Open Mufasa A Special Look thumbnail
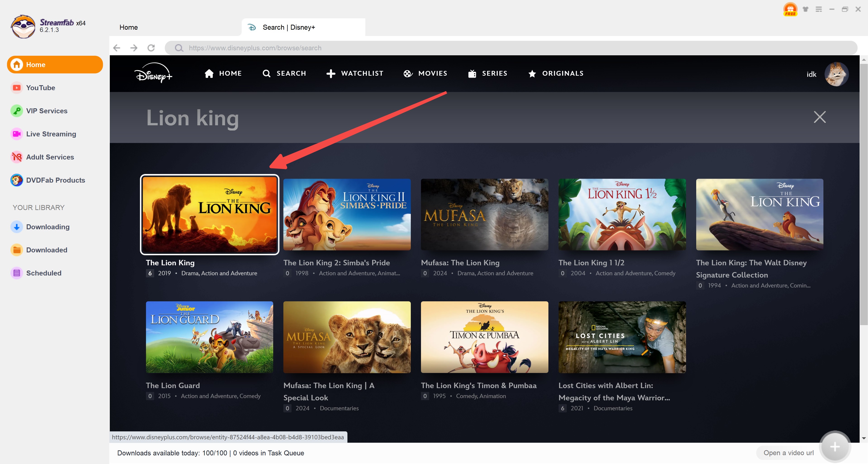 (347, 337)
